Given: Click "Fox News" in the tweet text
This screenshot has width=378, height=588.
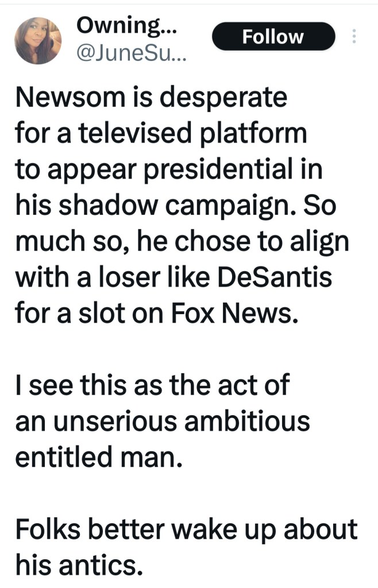Looking at the screenshot, I should click(249, 315).
